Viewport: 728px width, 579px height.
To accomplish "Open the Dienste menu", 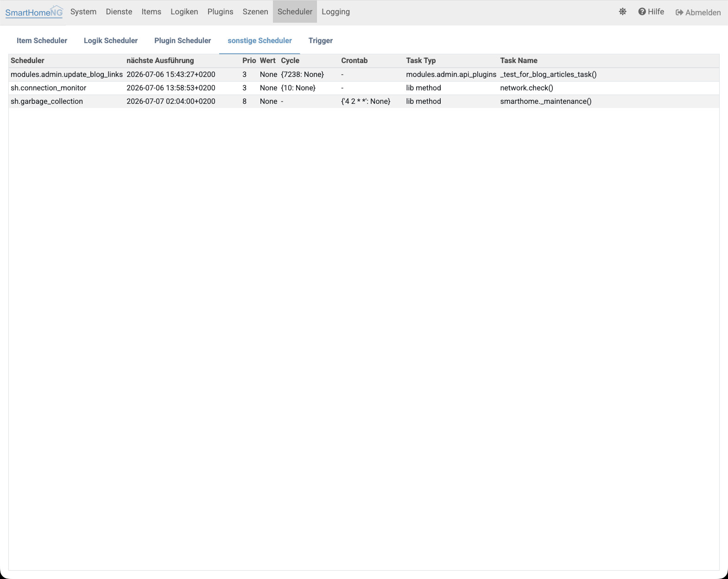I will tap(119, 12).
